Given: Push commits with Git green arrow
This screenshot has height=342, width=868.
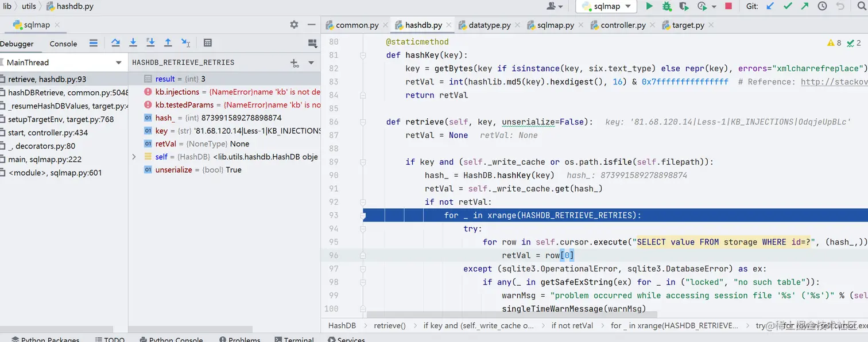Looking at the screenshot, I should [805, 6].
